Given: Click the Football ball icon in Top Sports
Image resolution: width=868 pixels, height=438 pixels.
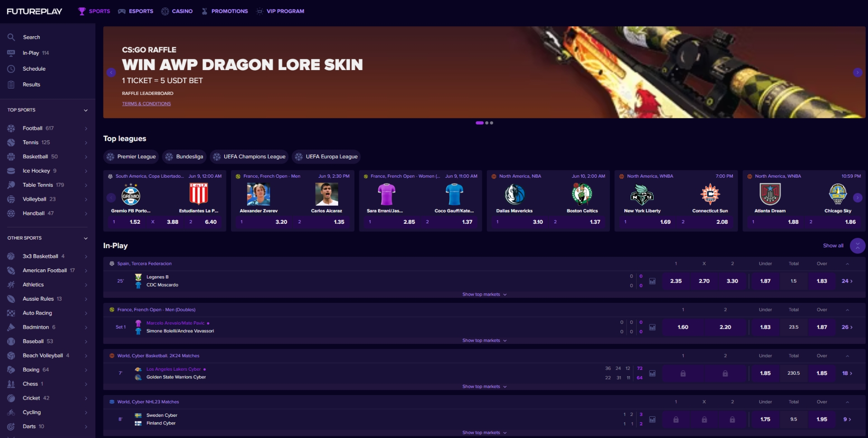Looking at the screenshot, I should coord(11,128).
